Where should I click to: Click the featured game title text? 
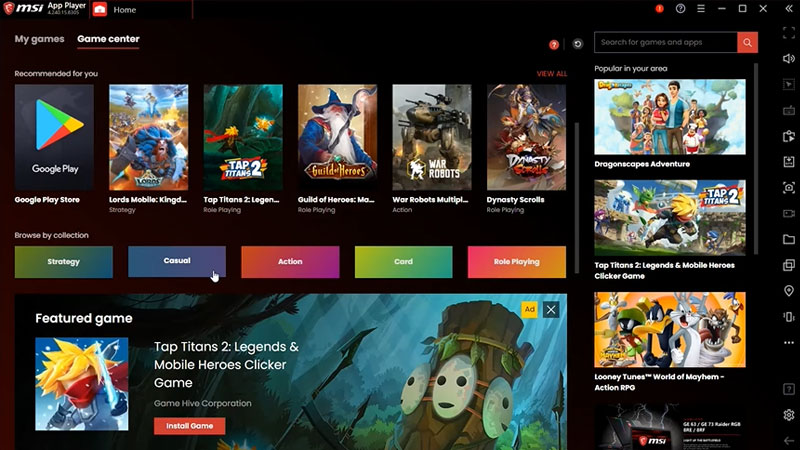(227, 364)
